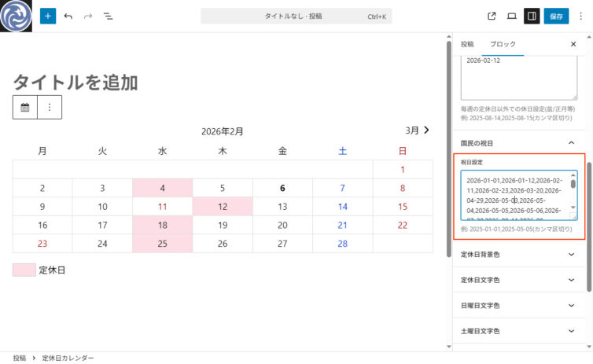Click the undo arrow icon
The height and width of the screenshot is (364, 593).
pyautogui.click(x=68, y=16)
